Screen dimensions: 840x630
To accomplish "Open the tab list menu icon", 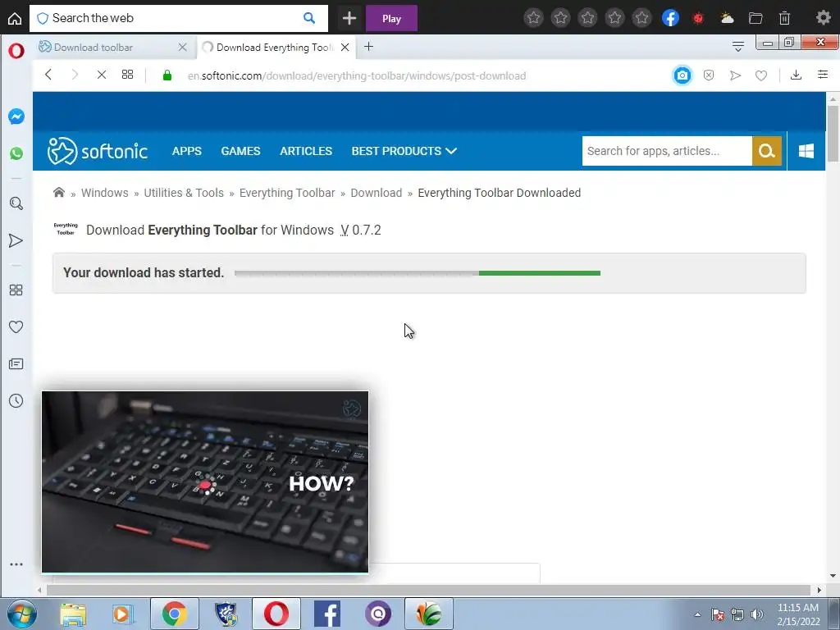I will 738,47.
